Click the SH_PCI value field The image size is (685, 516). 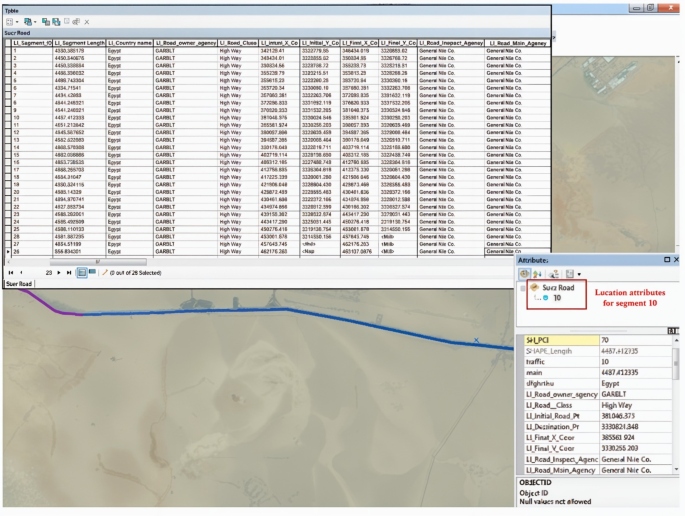pyautogui.click(x=636, y=340)
